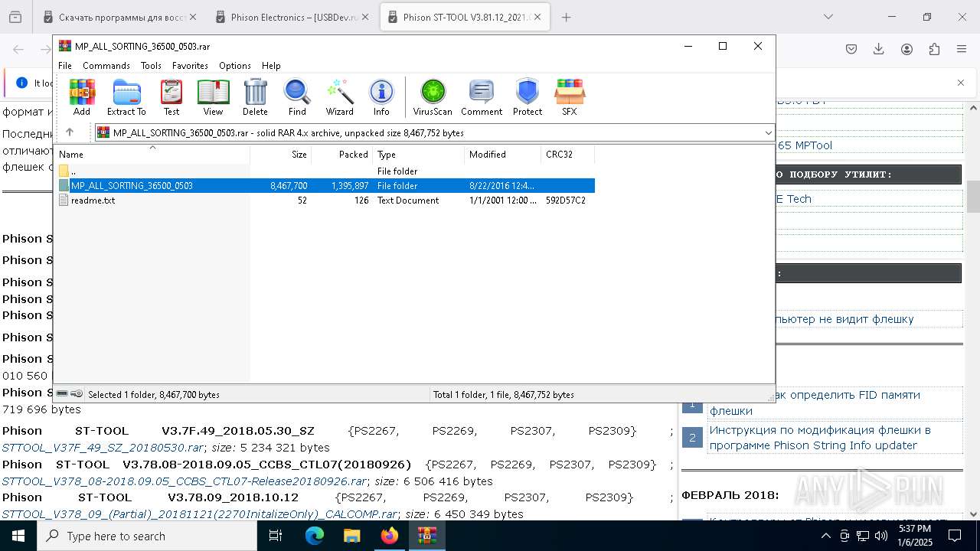
Task: Expand the archive path dropdown
Action: (x=768, y=133)
